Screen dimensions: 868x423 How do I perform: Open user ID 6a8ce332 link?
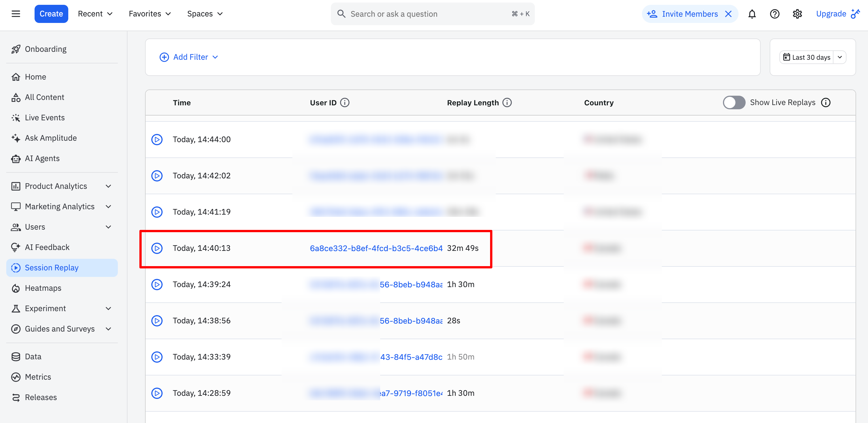(x=376, y=248)
